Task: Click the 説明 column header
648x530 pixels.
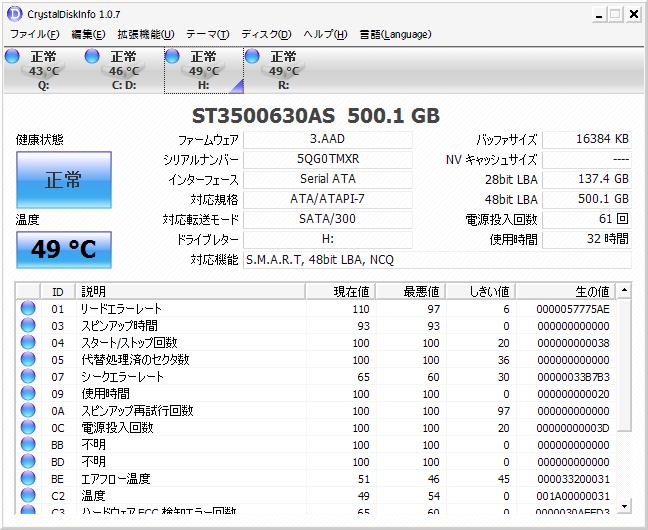Action: pyautogui.click(x=190, y=292)
